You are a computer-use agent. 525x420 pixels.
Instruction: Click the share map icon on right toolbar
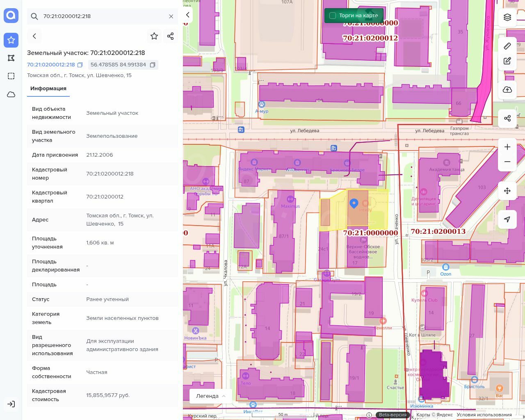[x=507, y=119]
